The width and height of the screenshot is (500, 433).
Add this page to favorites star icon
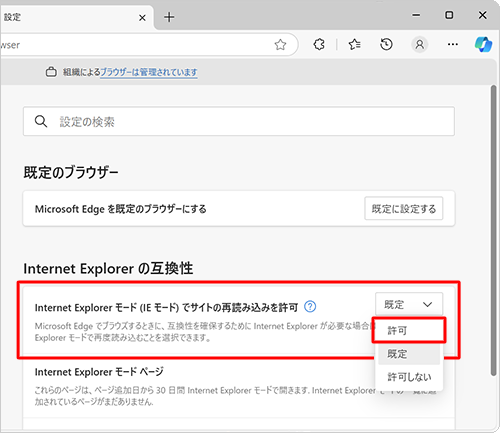coord(280,44)
